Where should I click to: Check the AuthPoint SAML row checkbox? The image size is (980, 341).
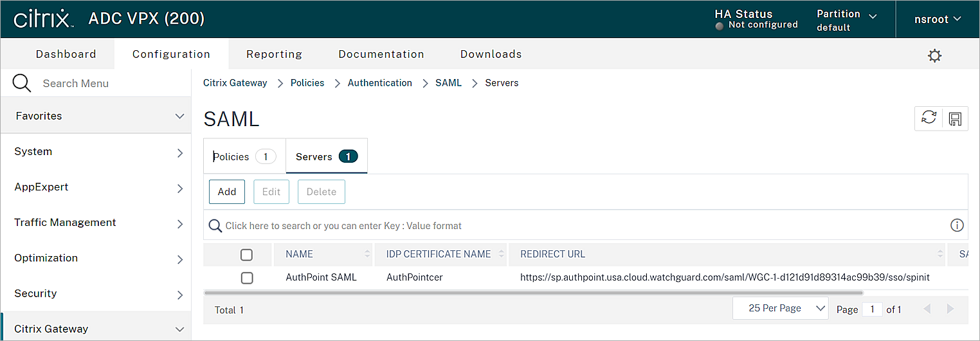(246, 278)
